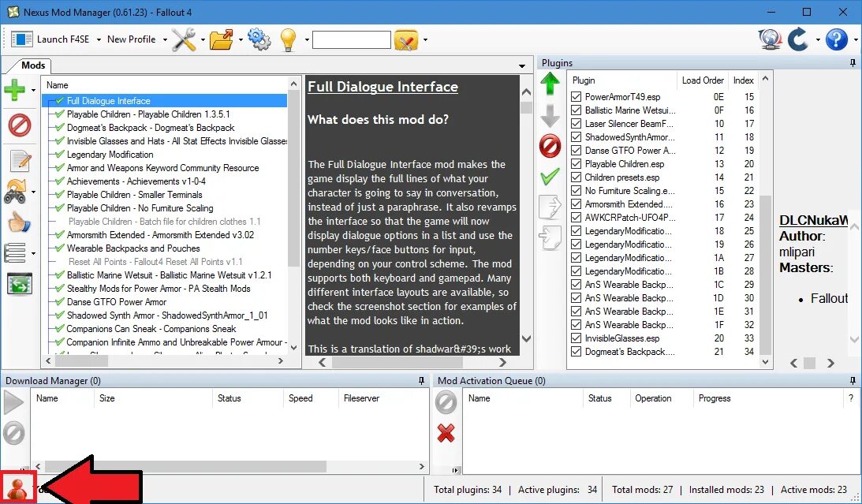
Task: Click the Plugins panel pin icon
Action: (x=853, y=63)
